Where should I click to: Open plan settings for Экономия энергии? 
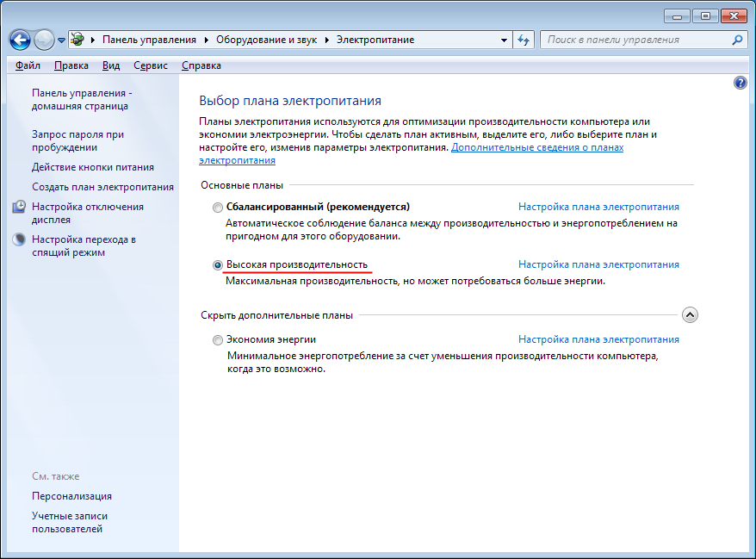(x=598, y=339)
